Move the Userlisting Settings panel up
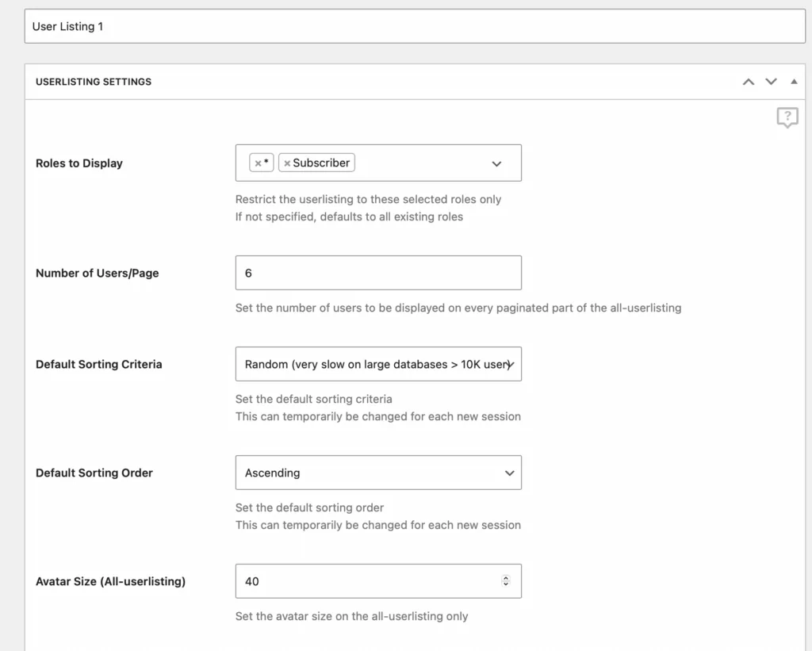 (748, 82)
